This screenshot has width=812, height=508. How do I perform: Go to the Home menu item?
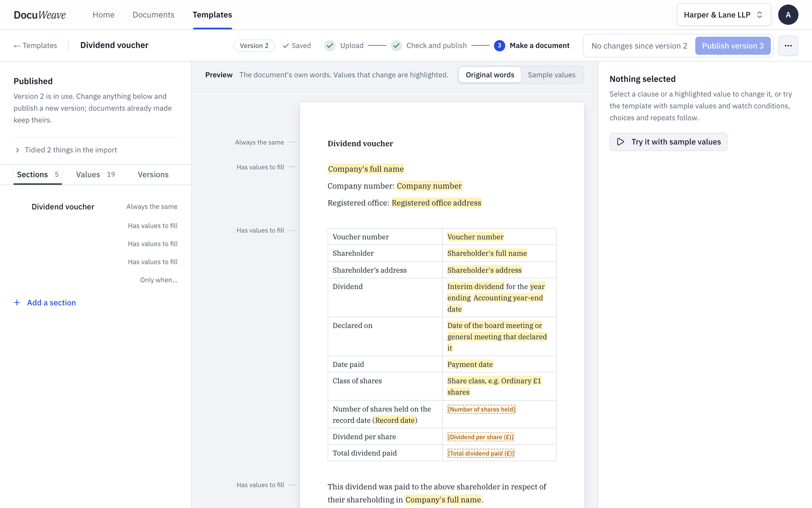coord(104,15)
